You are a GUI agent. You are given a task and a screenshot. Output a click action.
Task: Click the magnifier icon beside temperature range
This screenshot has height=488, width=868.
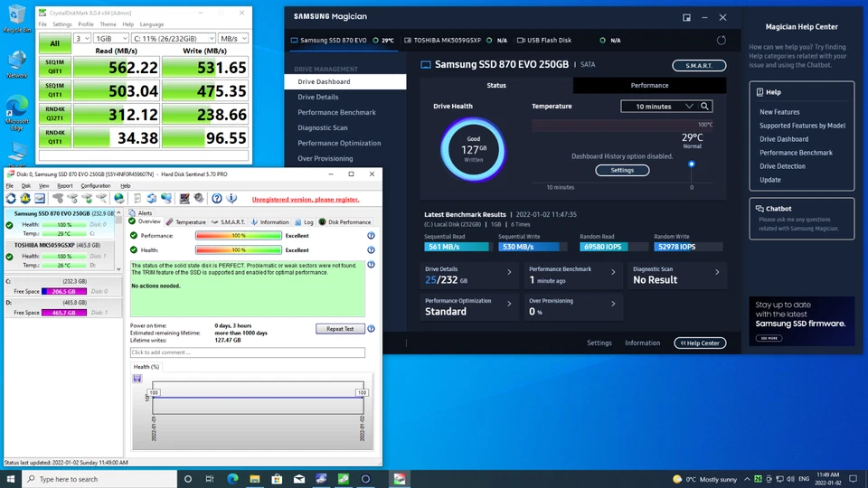[704, 107]
